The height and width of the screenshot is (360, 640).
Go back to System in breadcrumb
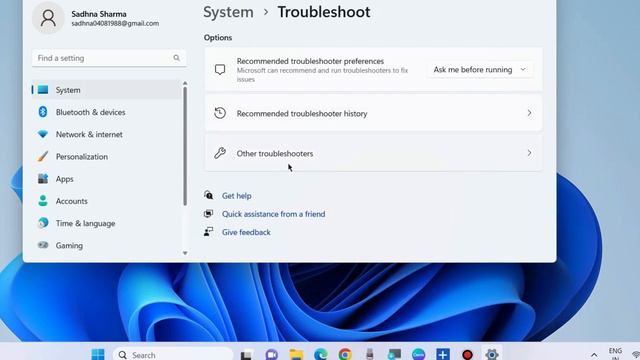228,12
